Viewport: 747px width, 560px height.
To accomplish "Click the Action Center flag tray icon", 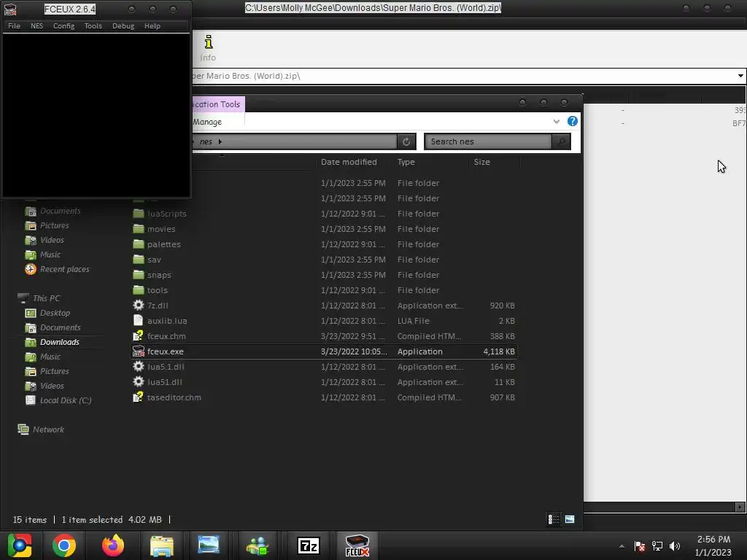I will tap(640, 546).
